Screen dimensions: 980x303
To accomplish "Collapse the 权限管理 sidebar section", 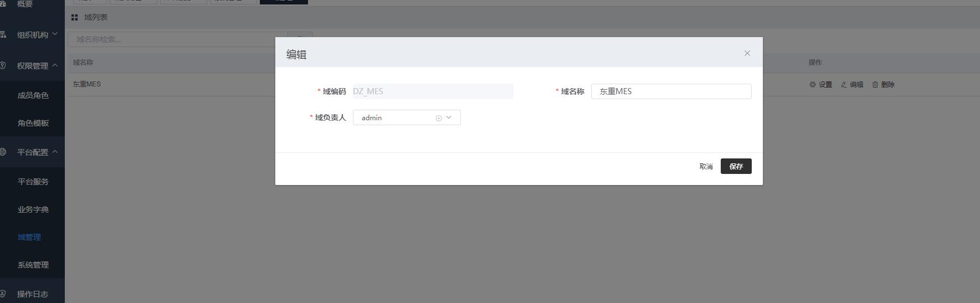I will 55,65.
